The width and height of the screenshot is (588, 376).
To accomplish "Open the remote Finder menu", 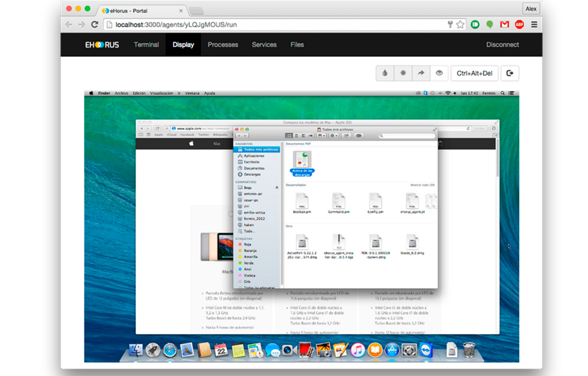I will pyautogui.click(x=104, y=93).
